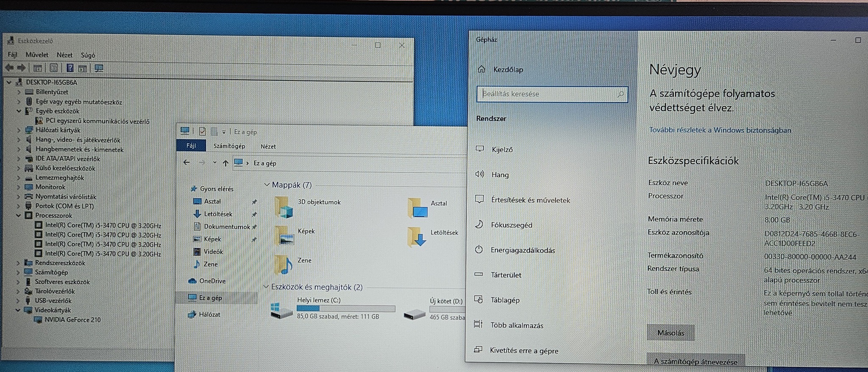Select the first Intel Core i5-3470 processor entry
868x372 pixels.
click(103, 225)
